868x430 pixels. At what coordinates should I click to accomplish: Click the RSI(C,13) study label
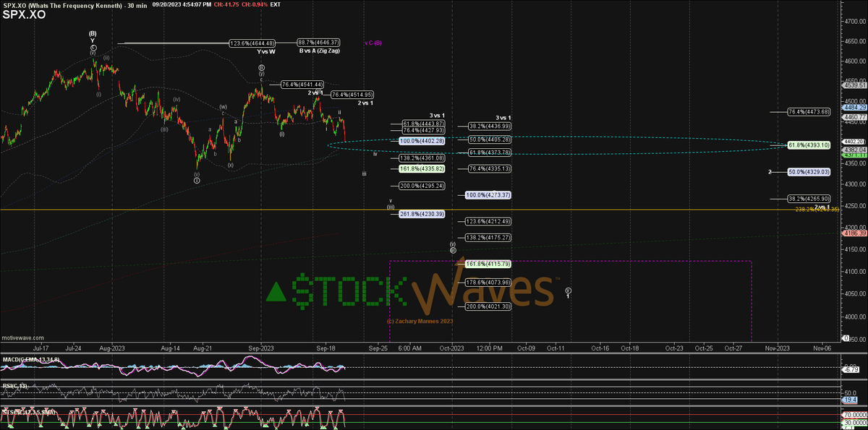[x=15, y=386]
